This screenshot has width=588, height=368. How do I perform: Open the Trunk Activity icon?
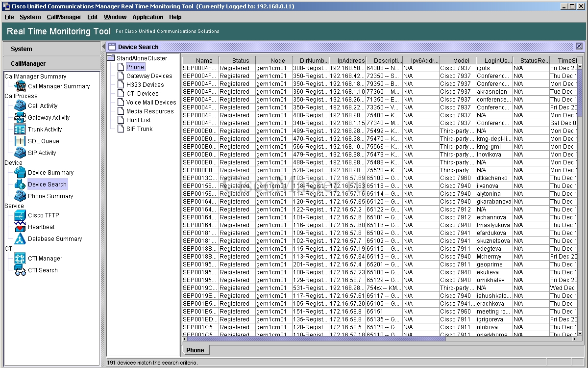(x=20, y=130)
